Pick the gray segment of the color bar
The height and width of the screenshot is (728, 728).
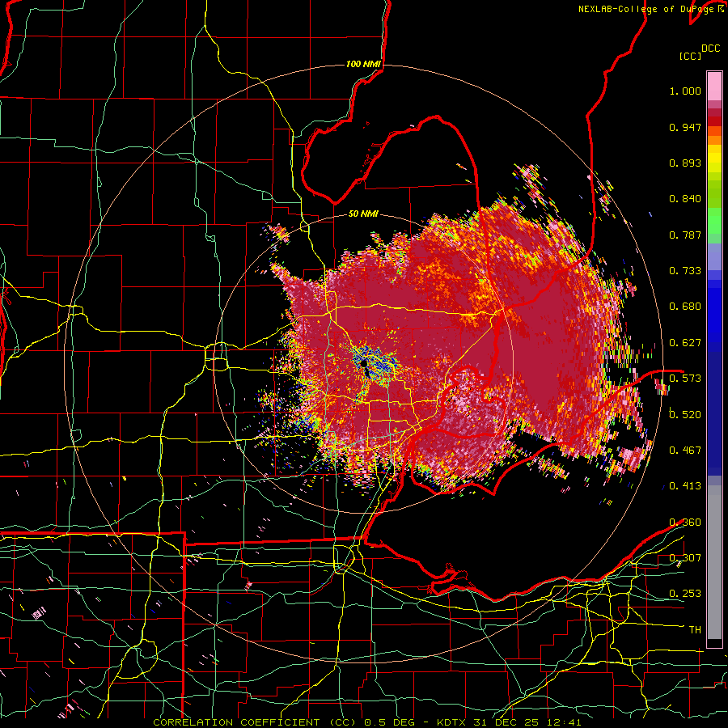pos(714,562)
